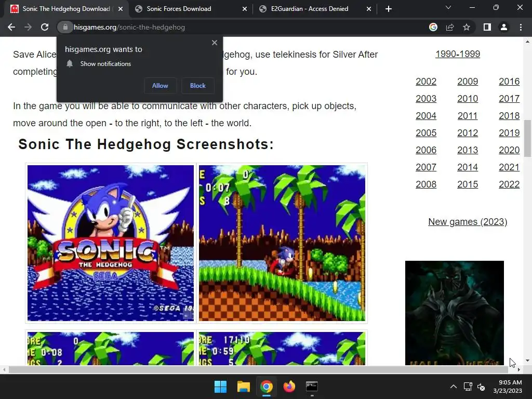Click the horizontal scrollbar at page bottom
Image resolution: width=532 pixels, height=399 pixels.
(258, 369)
